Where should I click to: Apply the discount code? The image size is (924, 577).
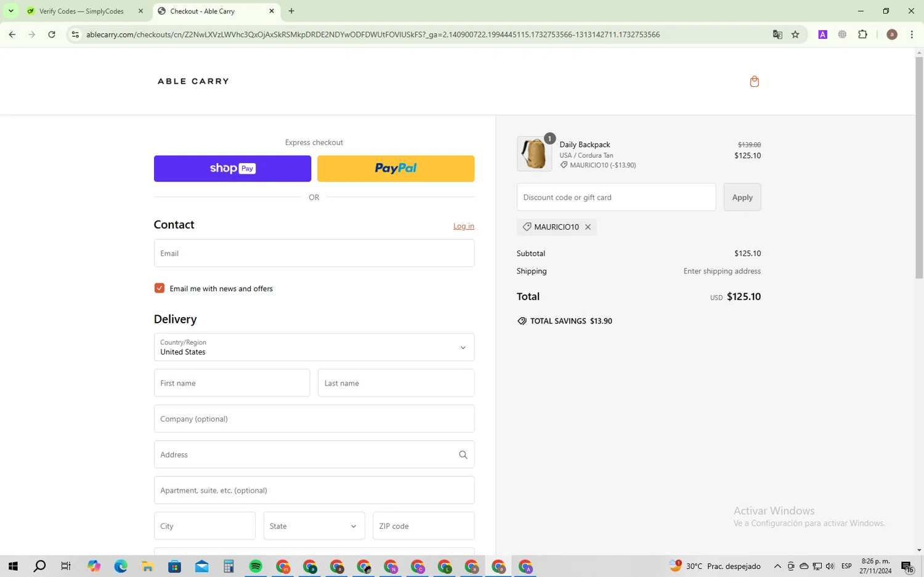pos(742,197)
